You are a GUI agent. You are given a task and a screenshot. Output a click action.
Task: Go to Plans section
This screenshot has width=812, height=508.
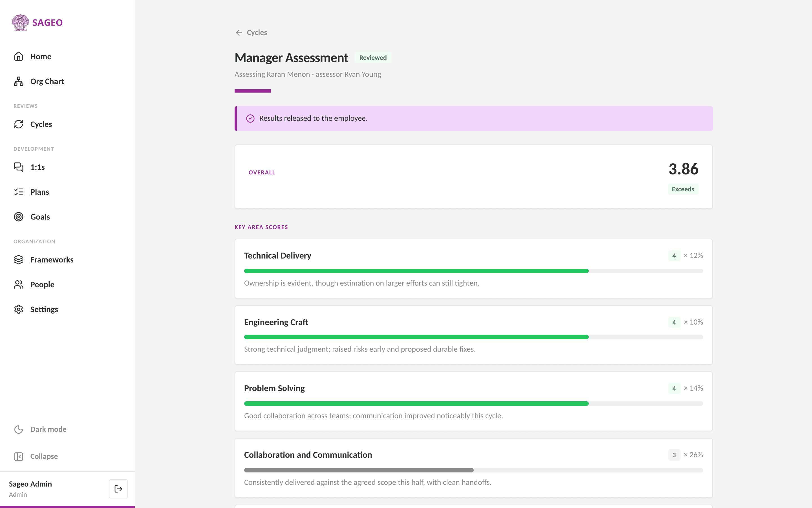tap(39, 192)
